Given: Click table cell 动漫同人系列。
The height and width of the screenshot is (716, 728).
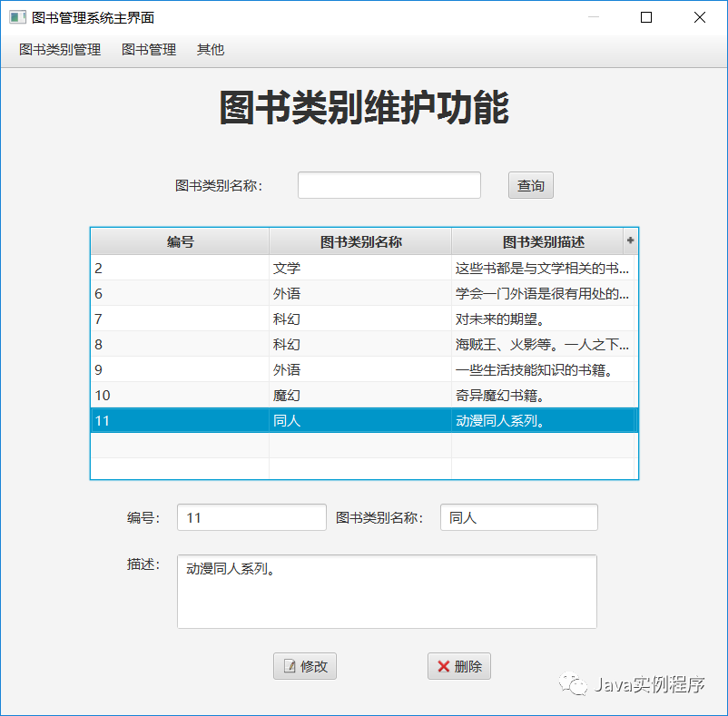Looking at the screenshot, I should tap(543, 420).
